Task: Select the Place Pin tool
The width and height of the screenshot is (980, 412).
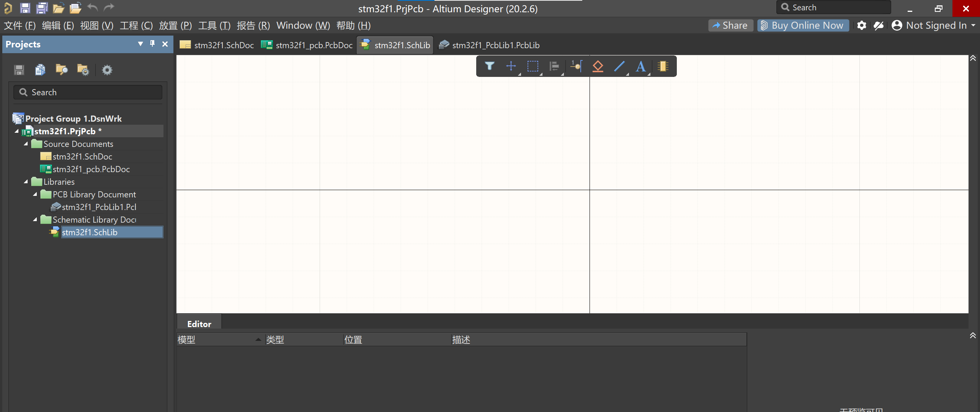Action: click(576, 66)
